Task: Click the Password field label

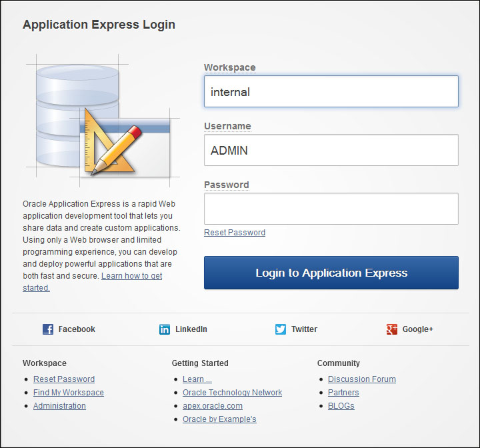Action: point(227,185)
